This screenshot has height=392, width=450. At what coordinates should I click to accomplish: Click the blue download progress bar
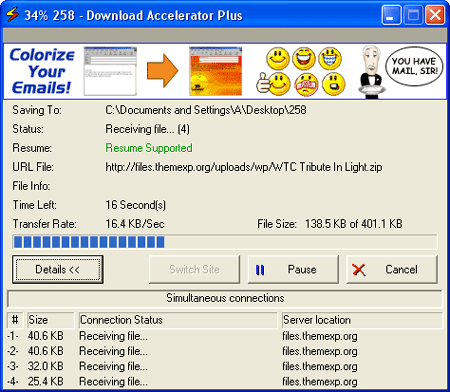pos(225,242)
